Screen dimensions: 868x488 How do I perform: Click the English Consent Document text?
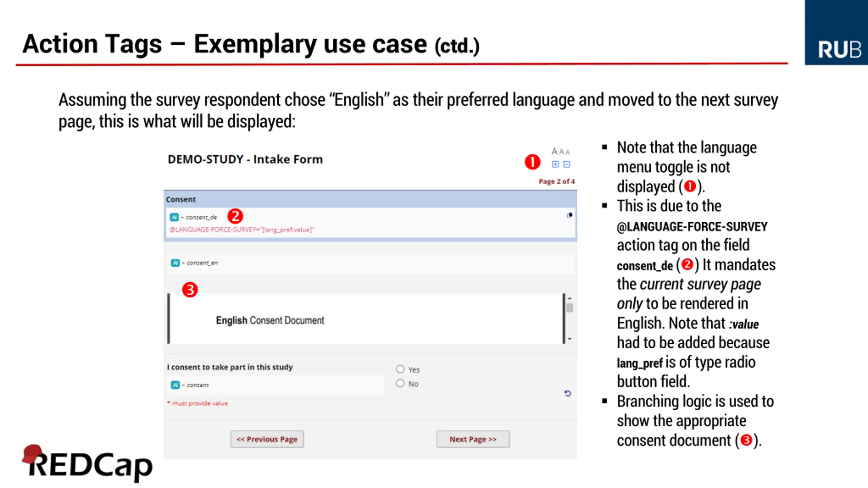click(270, 320)
